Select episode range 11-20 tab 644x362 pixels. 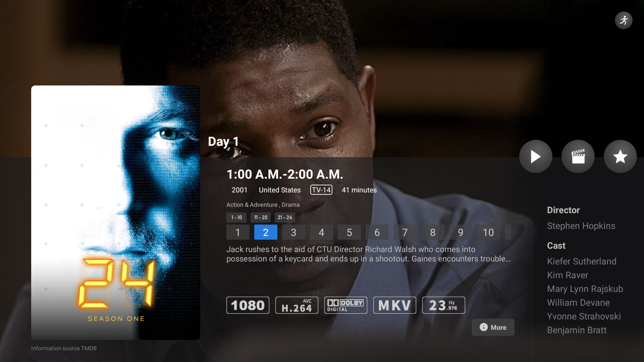(x=261, y=218)
